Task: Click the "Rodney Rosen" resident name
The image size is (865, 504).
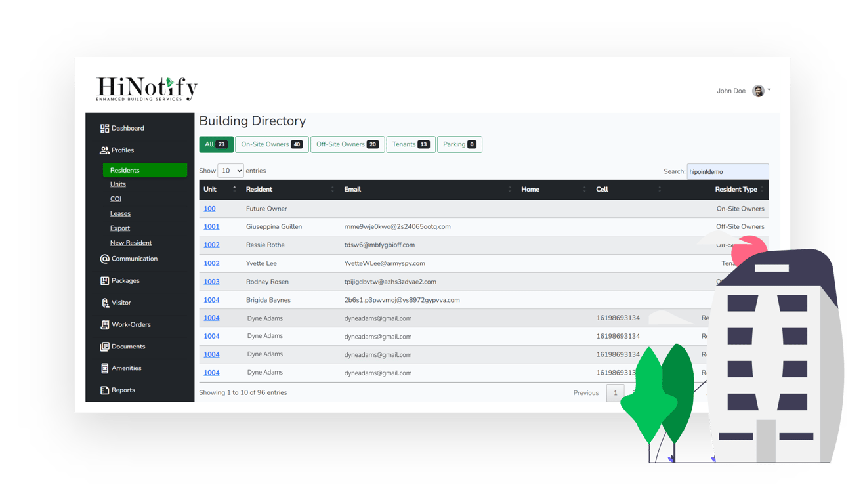Action: tap(267, 282)
